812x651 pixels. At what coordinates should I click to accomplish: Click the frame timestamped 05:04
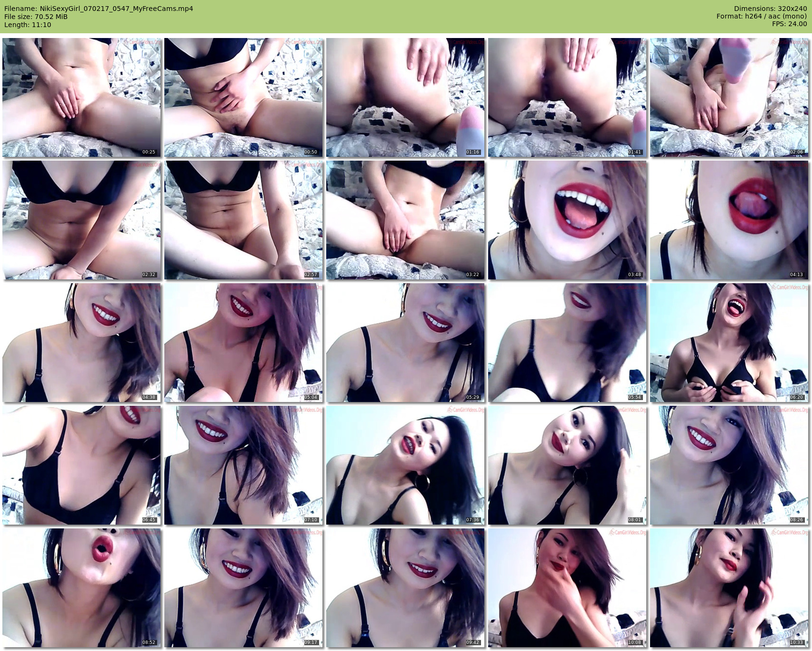pyautogui.click(x=244, y=343)
